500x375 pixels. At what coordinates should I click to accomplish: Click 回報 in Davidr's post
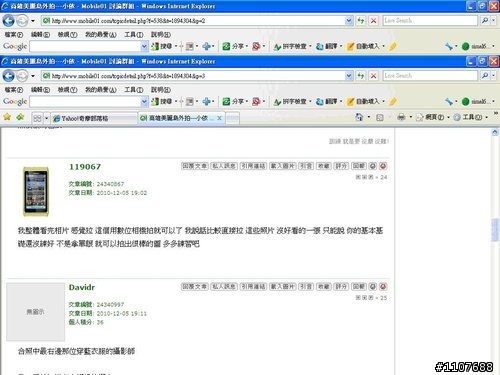point(359,286)
